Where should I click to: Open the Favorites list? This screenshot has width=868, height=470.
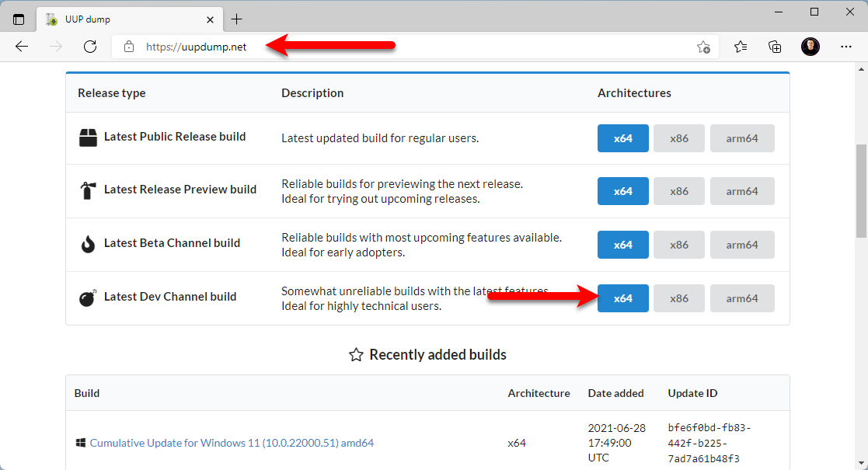coord(740,47)
